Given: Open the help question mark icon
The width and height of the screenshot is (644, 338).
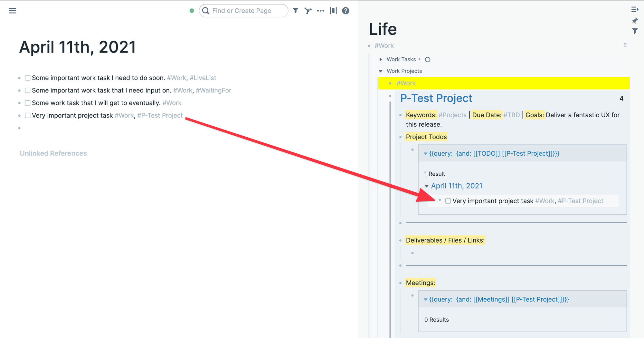Looking at the screenshot, I should point(345,11).
